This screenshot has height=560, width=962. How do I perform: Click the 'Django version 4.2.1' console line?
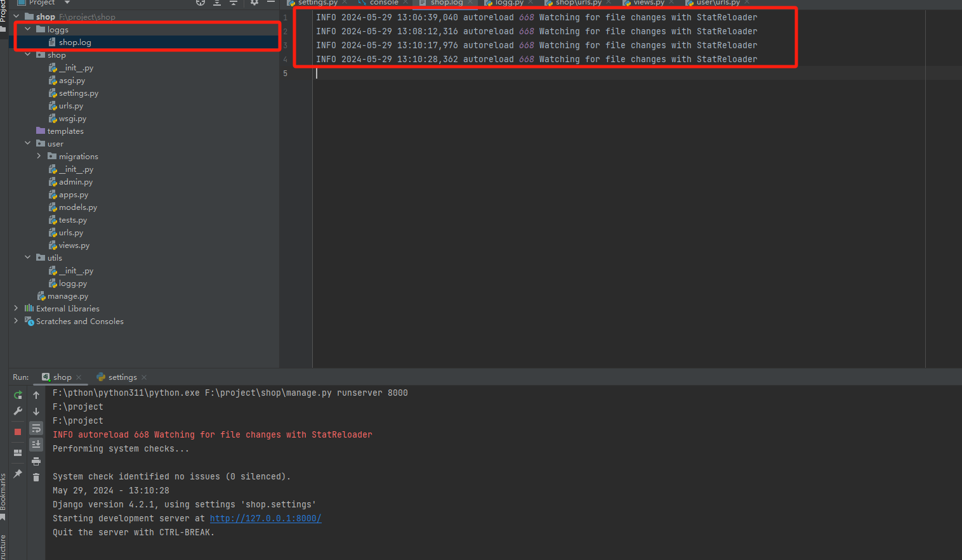pos(184,504)
